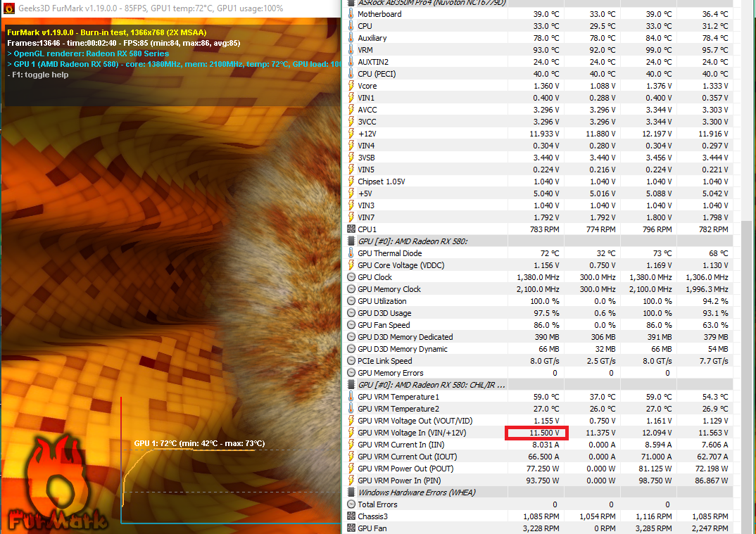The image size is (756, 534).
Task: Click the Motherboard thermometer icon
Action: pyautogui.click(x=351, y=14)
